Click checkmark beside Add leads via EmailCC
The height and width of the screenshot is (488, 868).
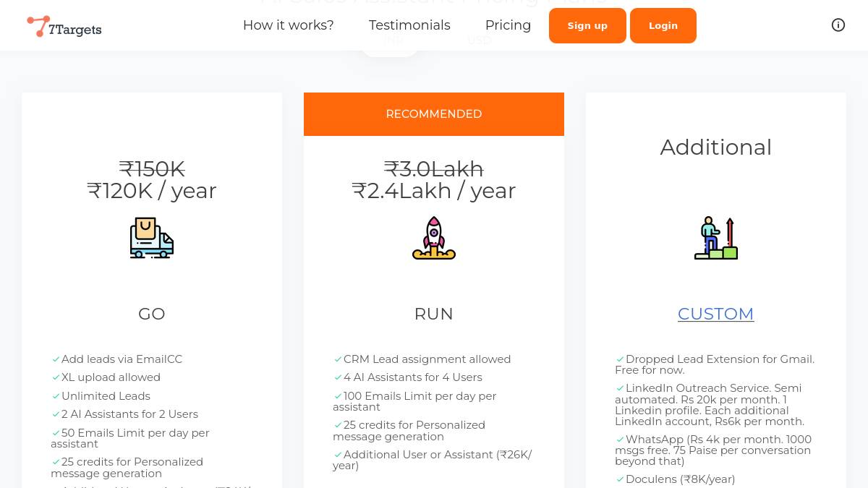[x=56, y=359]
